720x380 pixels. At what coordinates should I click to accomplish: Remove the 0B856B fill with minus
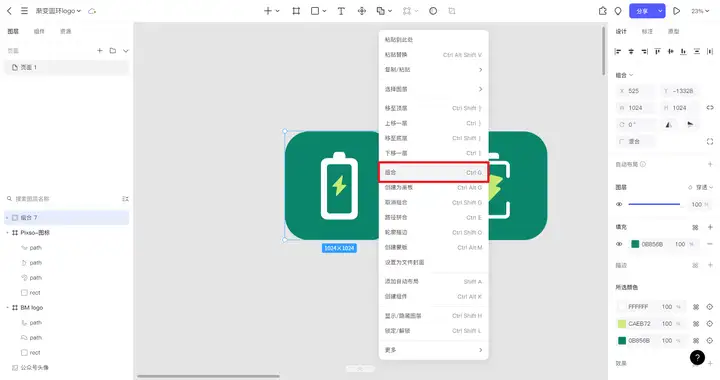(710, 244)
